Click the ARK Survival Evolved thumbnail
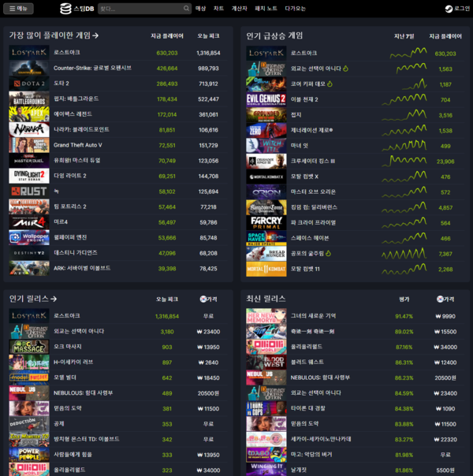 click(x=29, y=269)
